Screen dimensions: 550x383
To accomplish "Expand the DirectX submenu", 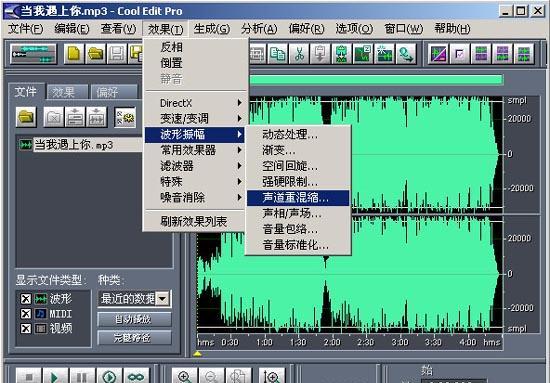I will tap(194, 103).
